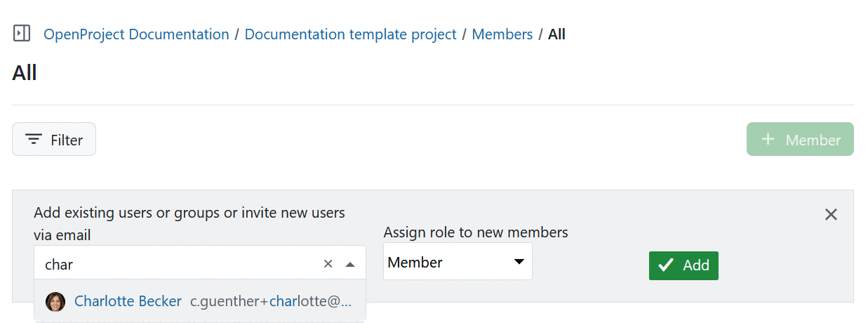Click the caret arrow of Member role select

coord(519,262)
